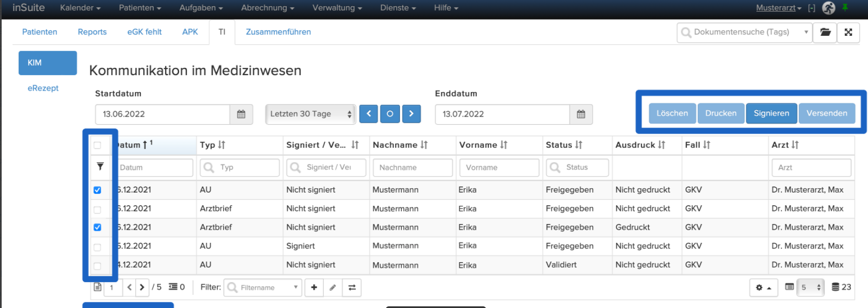The image size is (868, 308).
Task: Open the Kalender menu
Action: [80, 8]
